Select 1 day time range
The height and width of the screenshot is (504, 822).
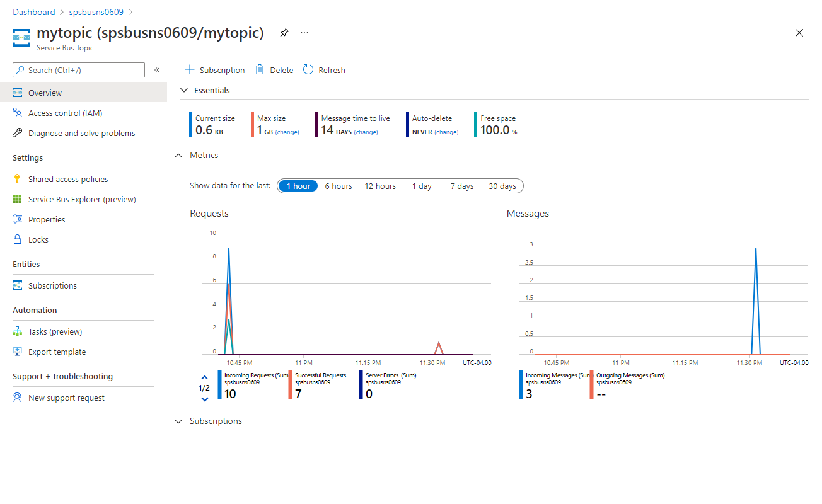422,186
